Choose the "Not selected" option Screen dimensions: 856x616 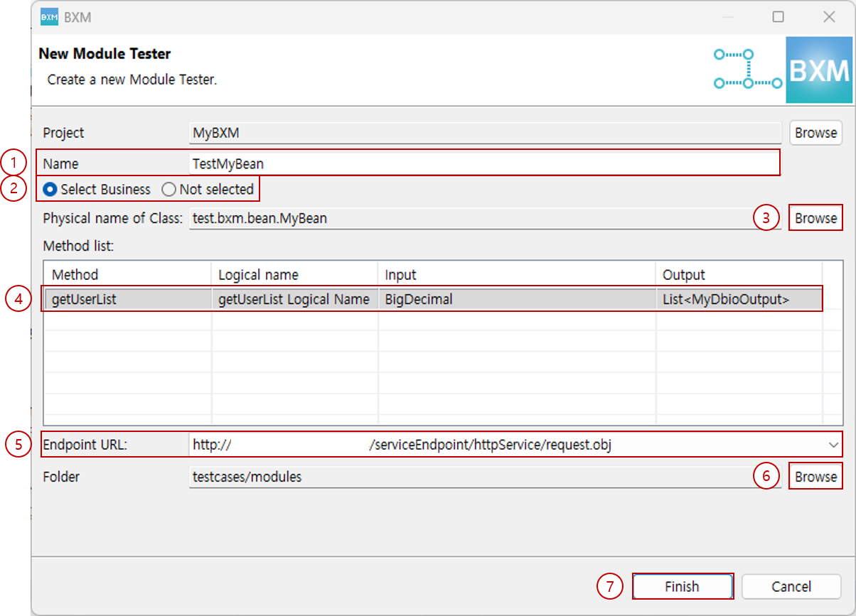168,190
